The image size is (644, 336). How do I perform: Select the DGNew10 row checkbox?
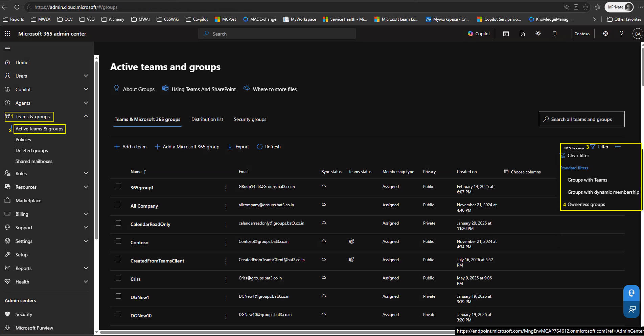[118, 314]
